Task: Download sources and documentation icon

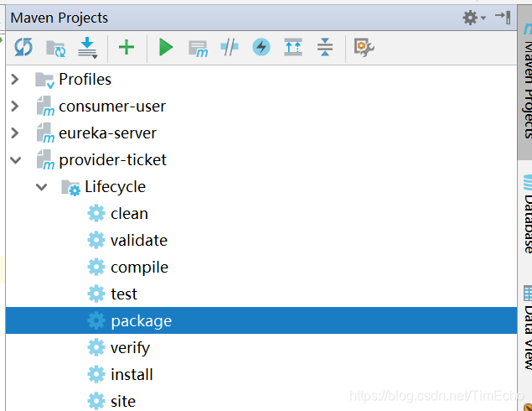Action: coord(87,48)
